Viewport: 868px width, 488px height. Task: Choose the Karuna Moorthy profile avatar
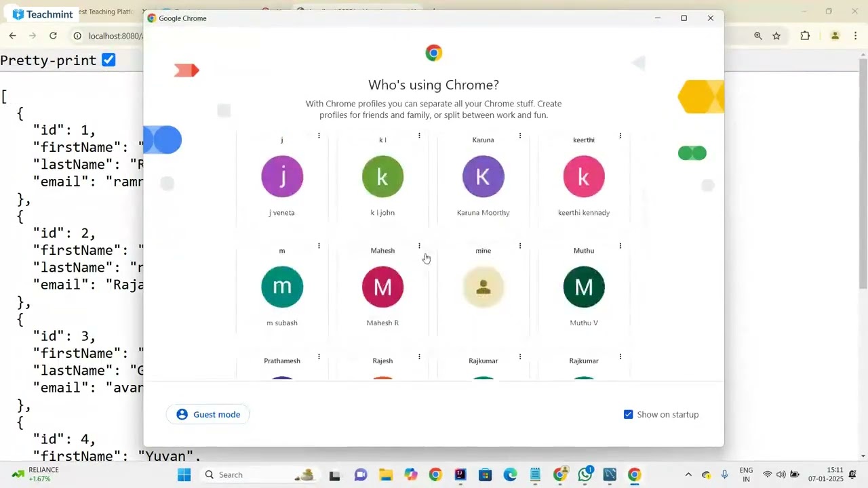point(484,177)
